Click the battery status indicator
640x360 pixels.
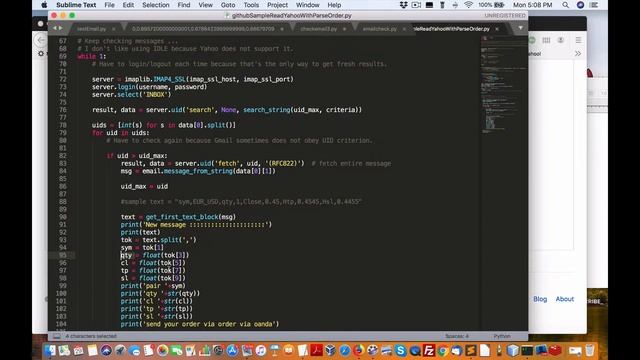click(x=491, y=5)
